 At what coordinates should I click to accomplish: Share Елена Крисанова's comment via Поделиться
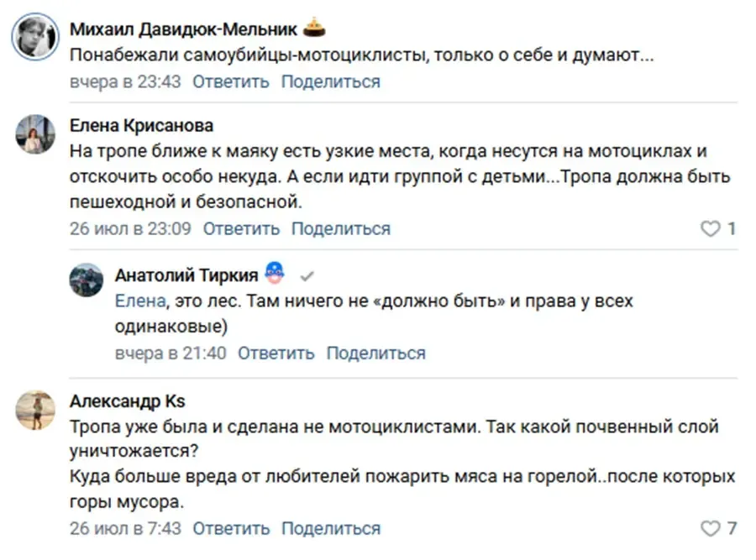point(341,228)
